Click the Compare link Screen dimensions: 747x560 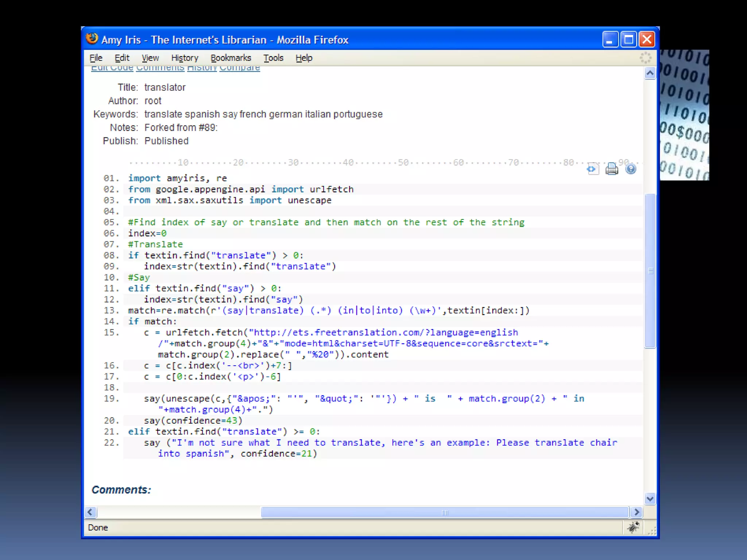click(240, 69)
